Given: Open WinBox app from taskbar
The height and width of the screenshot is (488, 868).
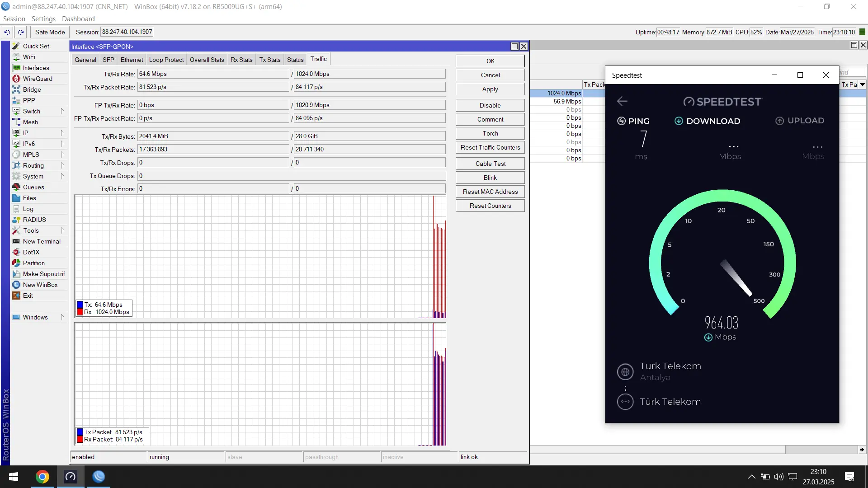Looking at the screenshot, I should (x=99, y=477).
